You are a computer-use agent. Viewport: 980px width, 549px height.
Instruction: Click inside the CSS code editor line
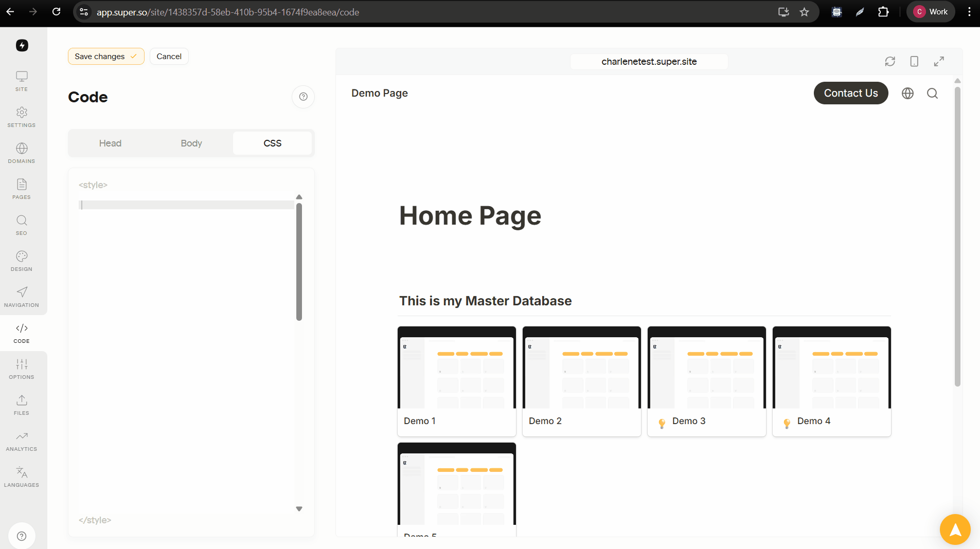[186, 205]
